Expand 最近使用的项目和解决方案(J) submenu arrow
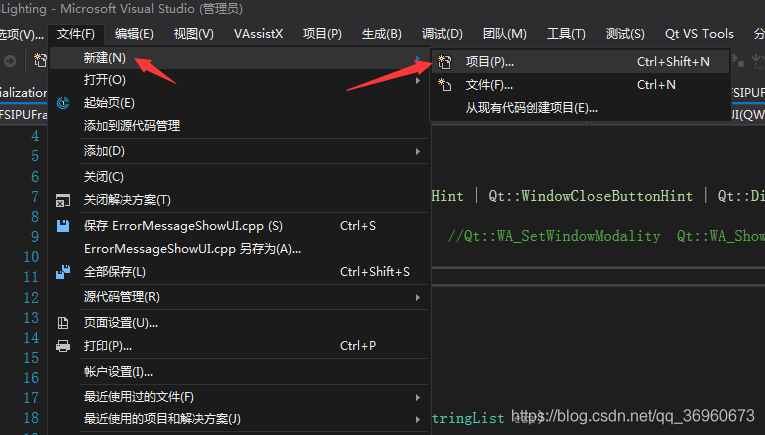 point(418,419)
